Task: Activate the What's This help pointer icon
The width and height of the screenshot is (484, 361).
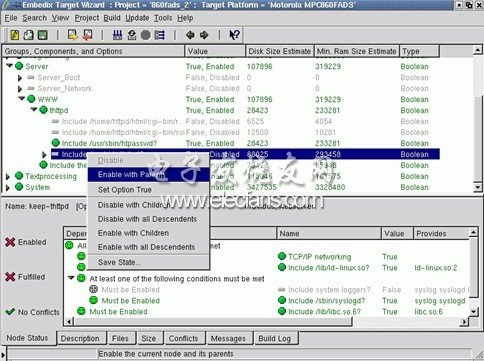Action: [x=234, y=35]
